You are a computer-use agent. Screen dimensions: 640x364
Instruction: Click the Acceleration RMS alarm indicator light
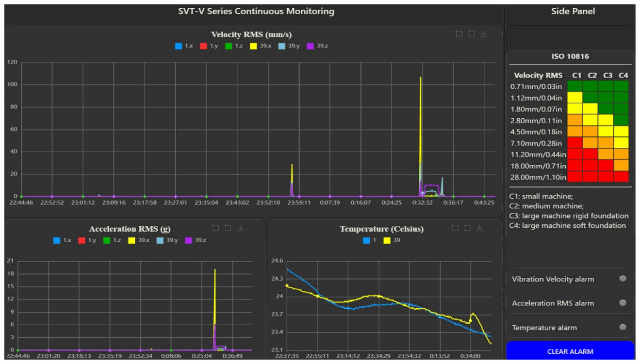[x=623, y=303]
